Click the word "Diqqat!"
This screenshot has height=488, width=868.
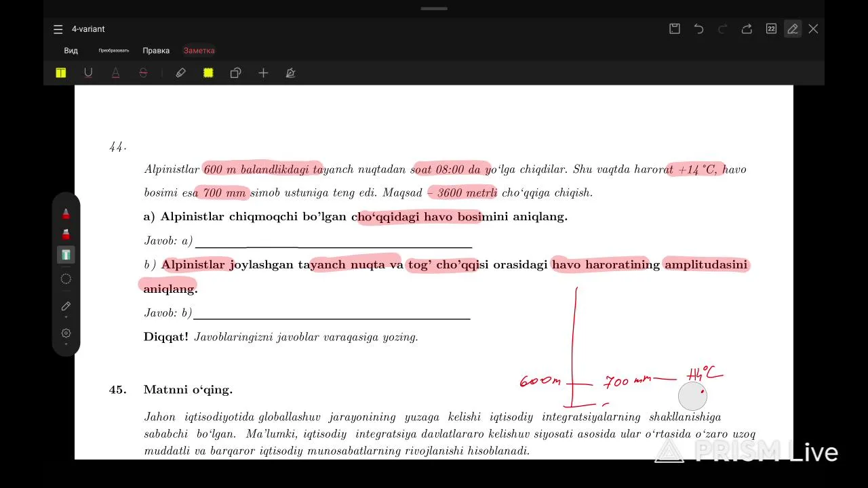166,337
